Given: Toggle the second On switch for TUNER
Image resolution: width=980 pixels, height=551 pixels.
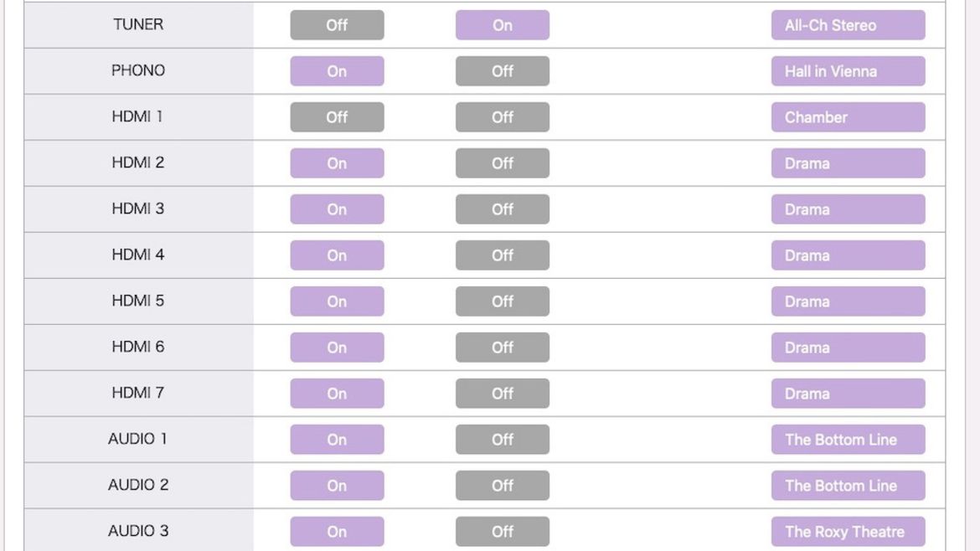Looking at the screenshot, I should click(x=503, y=25).
